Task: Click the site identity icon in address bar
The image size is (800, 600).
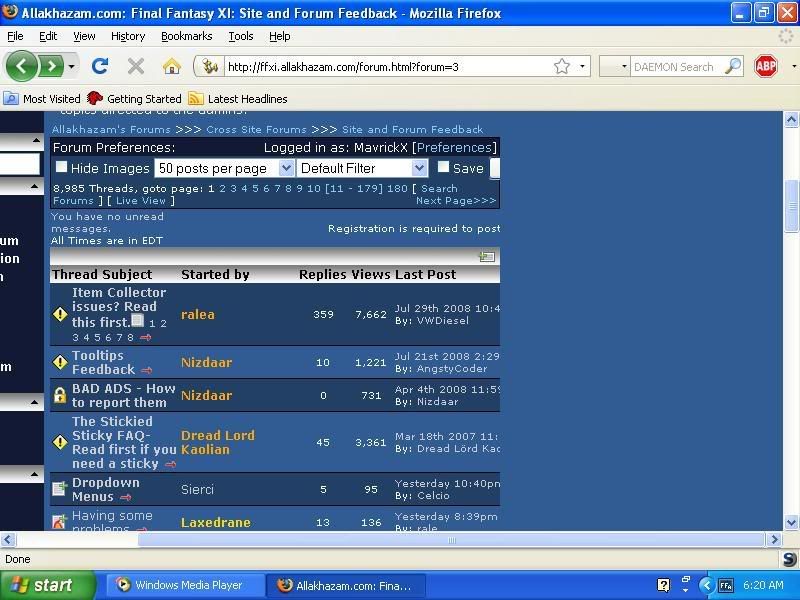Action: click(210, 66)
